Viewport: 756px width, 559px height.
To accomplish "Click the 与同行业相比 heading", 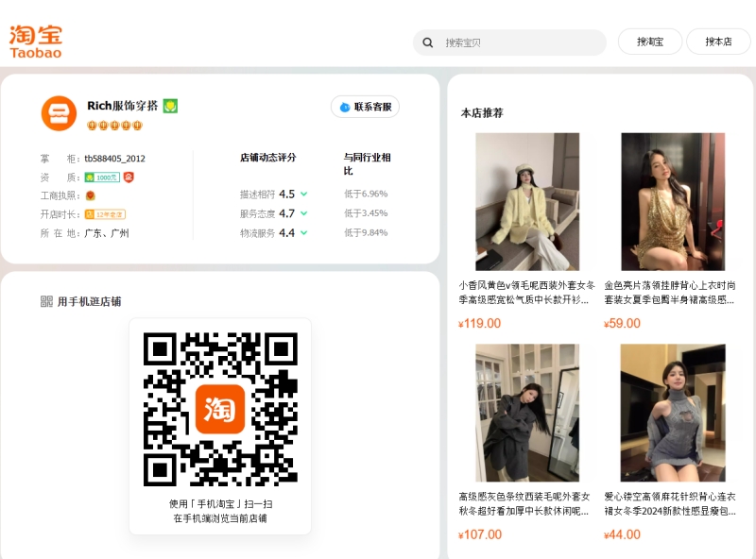I will pyautogui.click(x=367, y=164).
